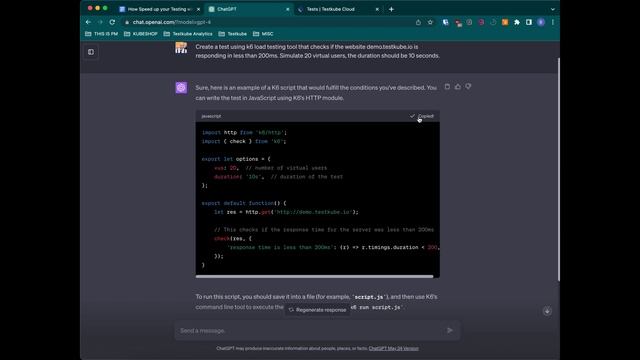The image size is (640, 360).
Task: Open THIS IS PM bookmarks folder
Action: click(102, 34)
